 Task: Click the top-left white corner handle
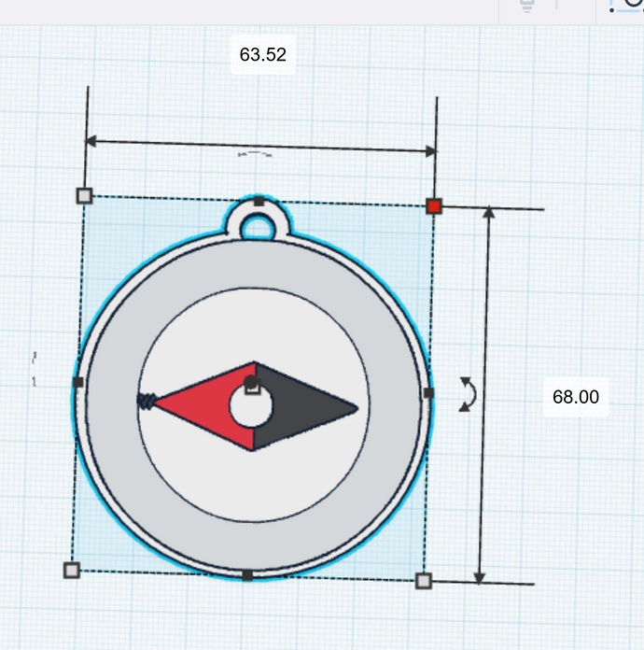tap(84, 195)
